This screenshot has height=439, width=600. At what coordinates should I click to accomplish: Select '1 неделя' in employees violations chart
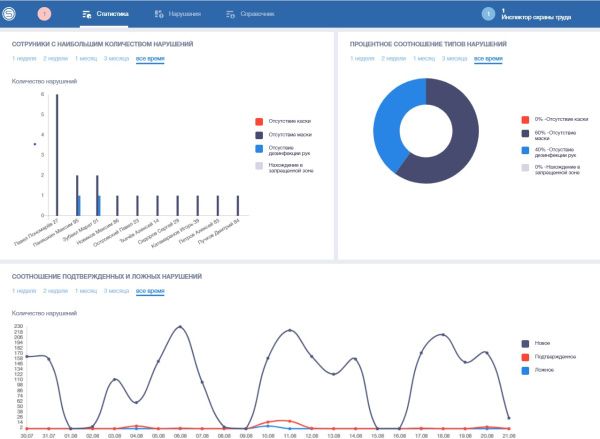click(x=24, y=59)
